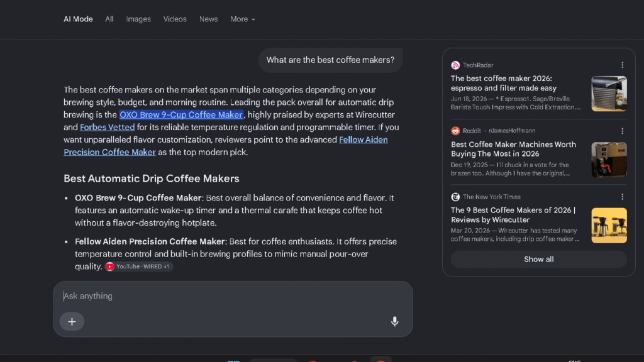644x362 pixels.
Task: Open the Images tab
Action: point(138,19)
